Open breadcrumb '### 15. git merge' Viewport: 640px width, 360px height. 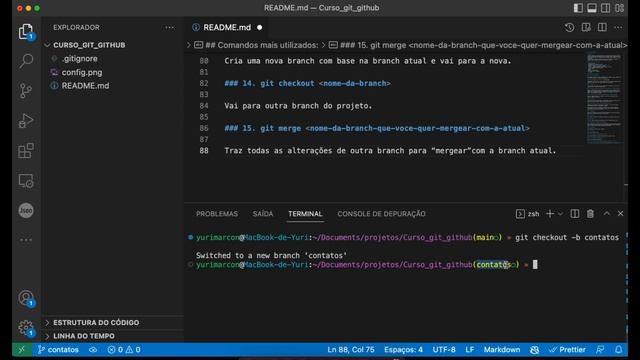click(483, 45)
